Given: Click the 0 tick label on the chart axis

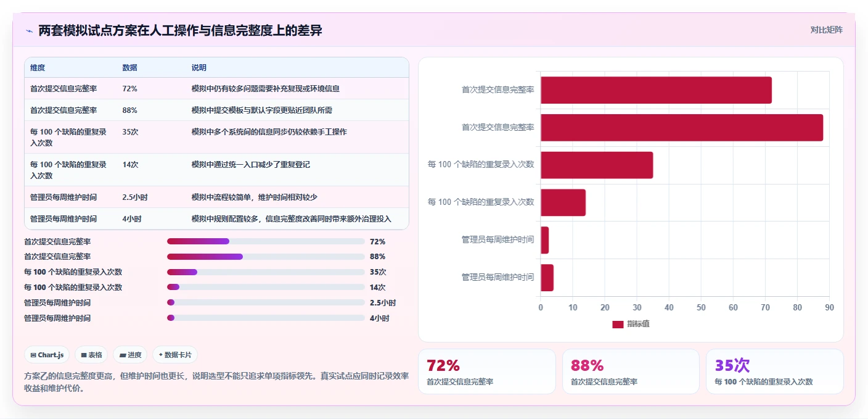Looking at the screenshot, I should pyautogui.click(x=541, y=307).
